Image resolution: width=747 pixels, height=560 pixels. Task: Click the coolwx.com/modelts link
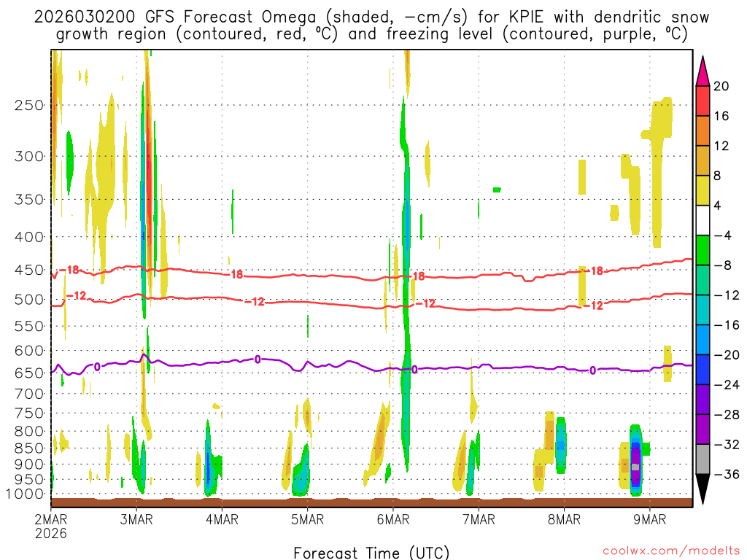click(x=667, y=551)
